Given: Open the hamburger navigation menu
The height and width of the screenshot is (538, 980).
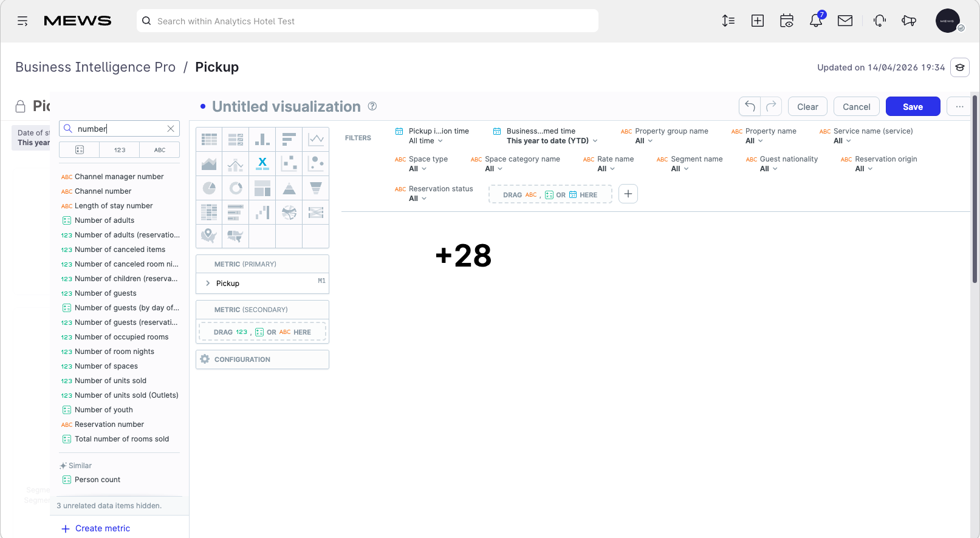Looking at the screenshot, I should point(22,21).
